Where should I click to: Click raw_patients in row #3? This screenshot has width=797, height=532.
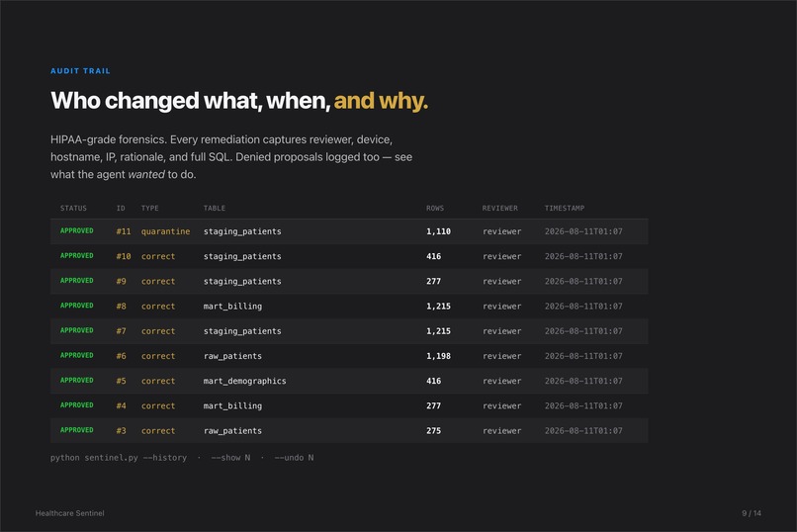pyautogui.click(x=232, y=430)
